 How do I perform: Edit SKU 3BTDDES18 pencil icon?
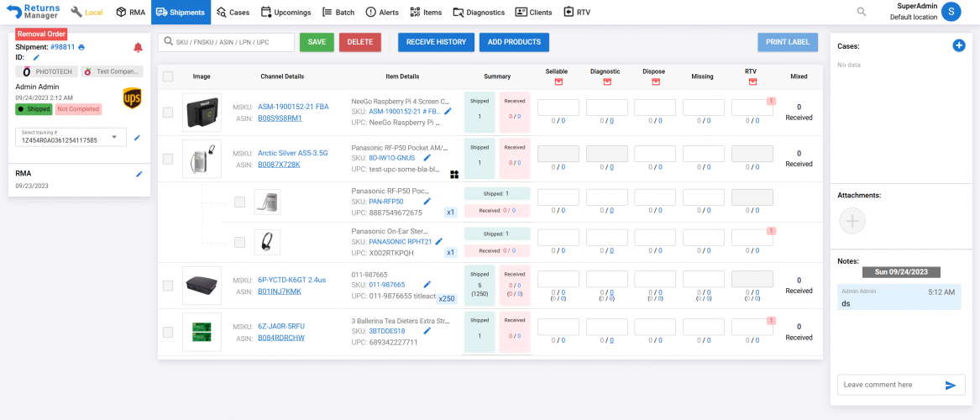click(x=427, y=331)
